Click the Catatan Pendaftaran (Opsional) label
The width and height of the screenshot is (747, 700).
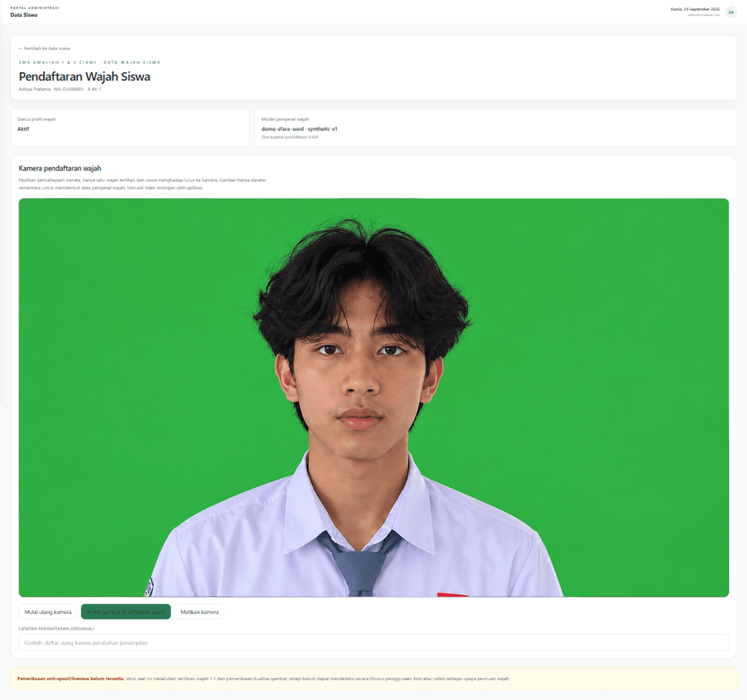56,628
